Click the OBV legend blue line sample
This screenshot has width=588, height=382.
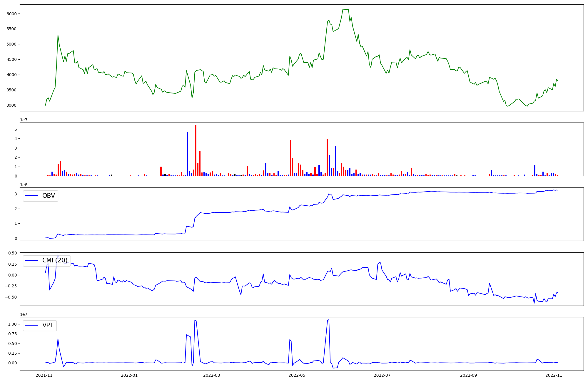[x=32, y=196]
